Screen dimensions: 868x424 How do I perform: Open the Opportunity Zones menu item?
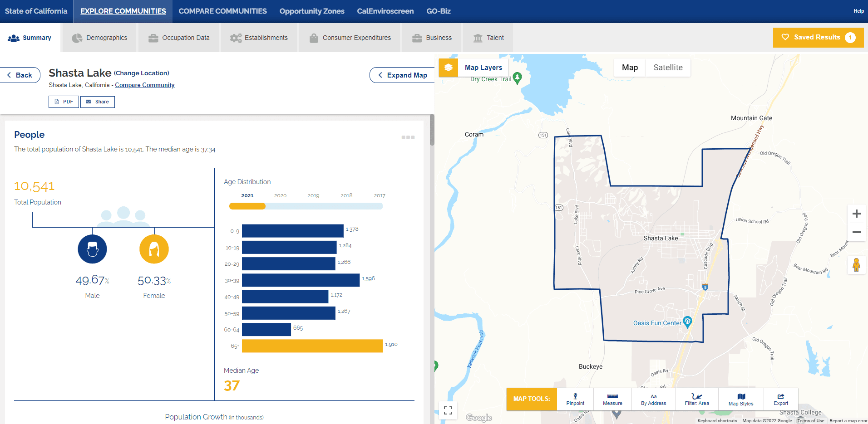tap(312, 11)
